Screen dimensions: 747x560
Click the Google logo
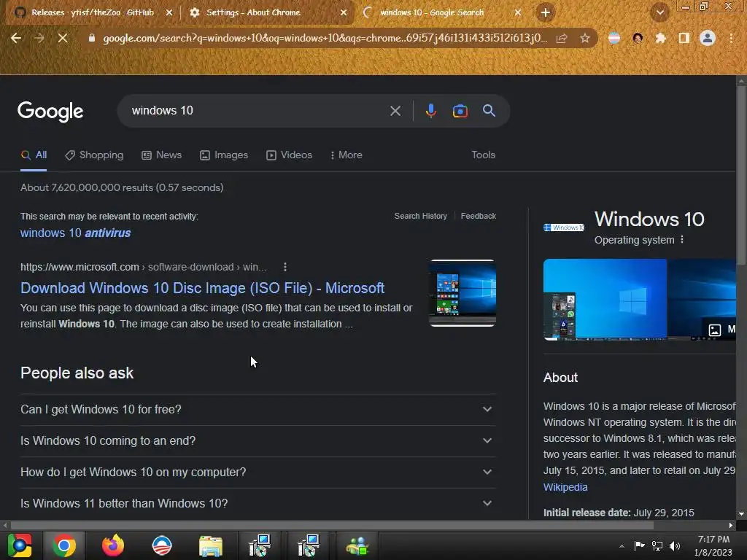[50, 112]
